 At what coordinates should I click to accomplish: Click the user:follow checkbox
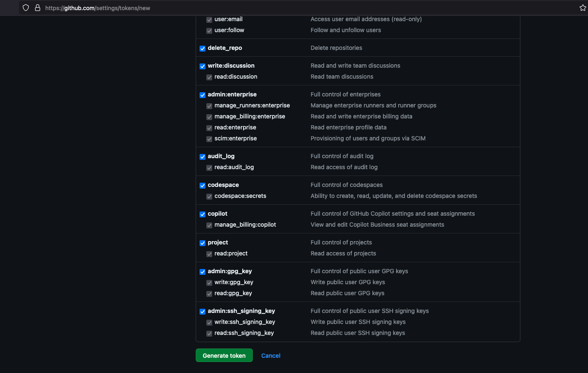(x=209, y=31)
